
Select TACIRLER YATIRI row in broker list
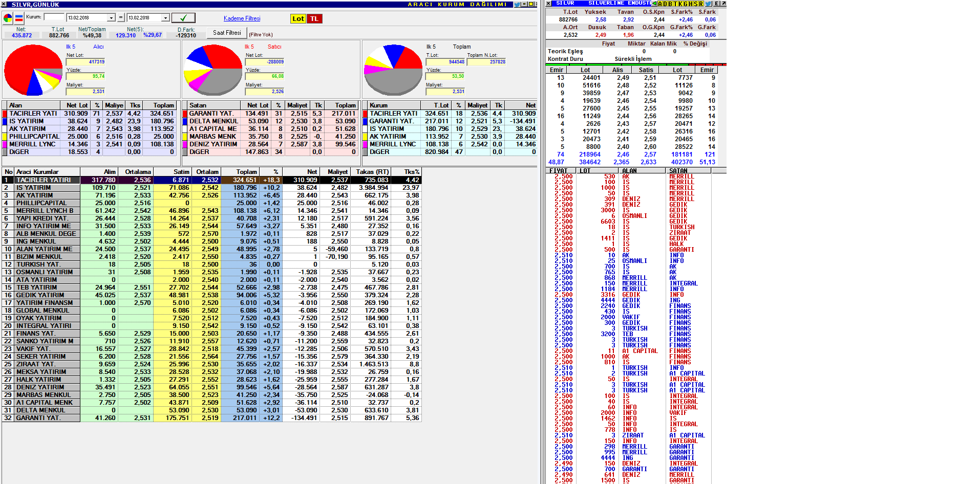coord(212,180)
